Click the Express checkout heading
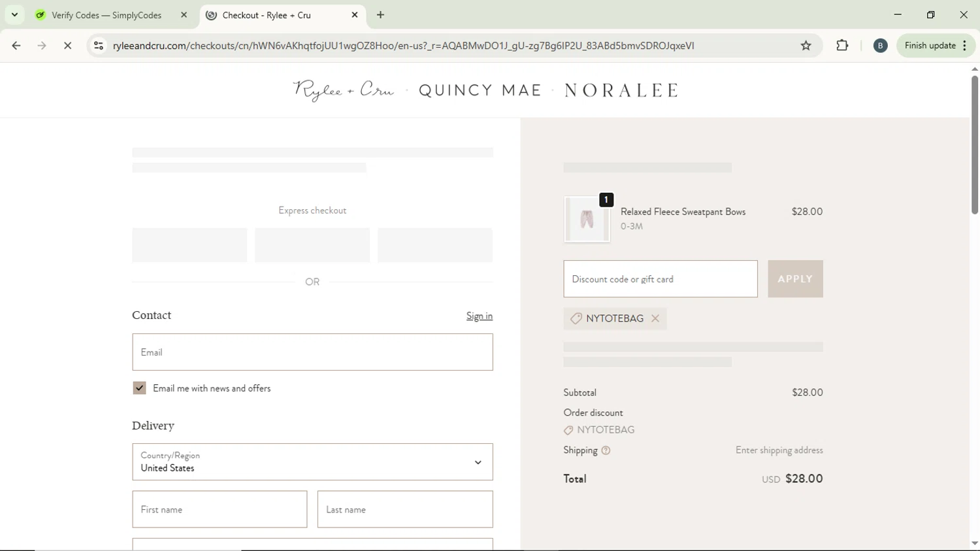The height and width of the screenshot is (551, 980). [312, 210]
